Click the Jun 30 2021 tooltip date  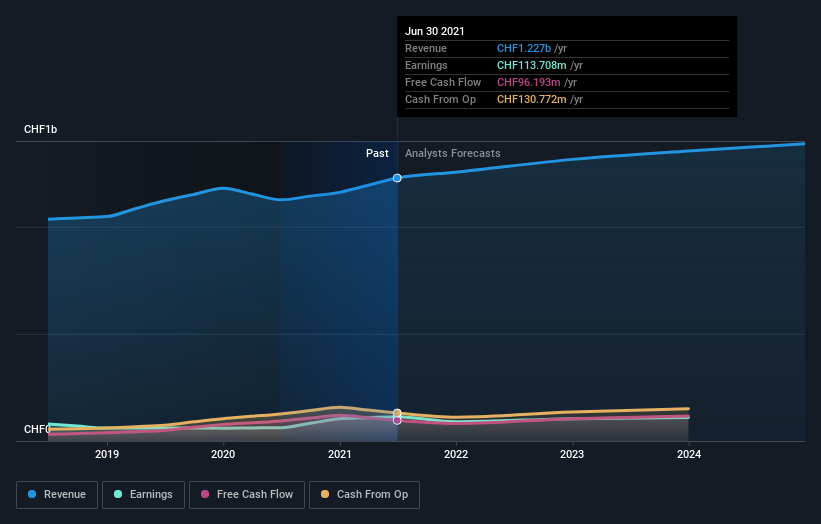point(435,31)
